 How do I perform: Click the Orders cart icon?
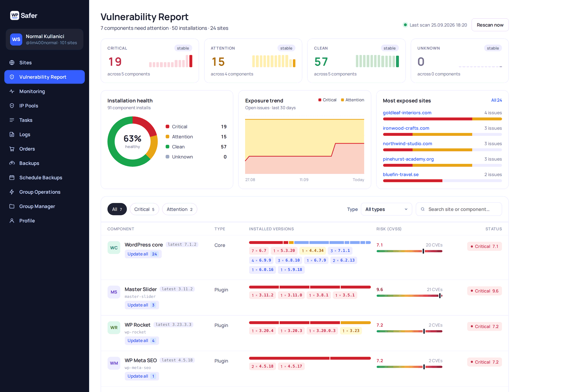click(12, 149)
